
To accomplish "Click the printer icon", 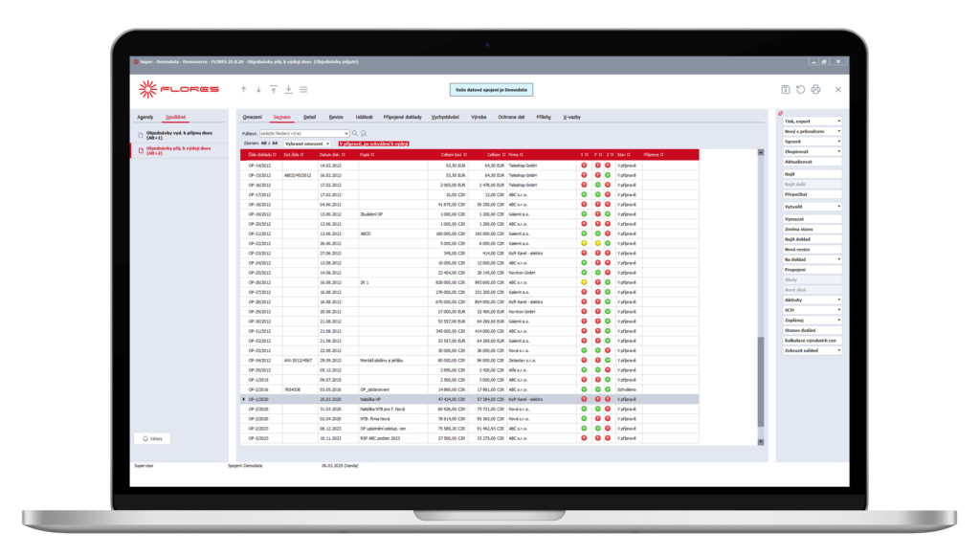I will [x=815, y=89].
